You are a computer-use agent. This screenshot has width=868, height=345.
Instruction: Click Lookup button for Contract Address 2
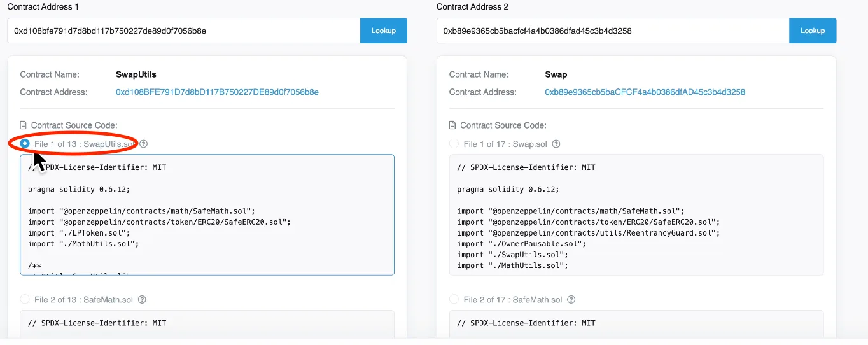pyautogui.click(x=813, y=31)
